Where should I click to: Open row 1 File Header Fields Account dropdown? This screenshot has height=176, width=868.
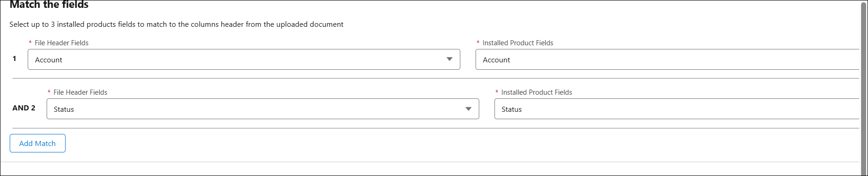tap(244, 60)
